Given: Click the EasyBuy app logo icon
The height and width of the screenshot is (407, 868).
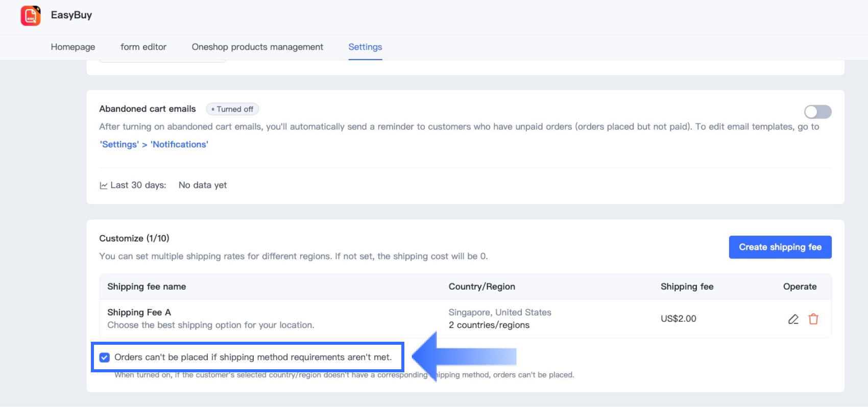Looking at the screenshot, I should click(31, 15).
